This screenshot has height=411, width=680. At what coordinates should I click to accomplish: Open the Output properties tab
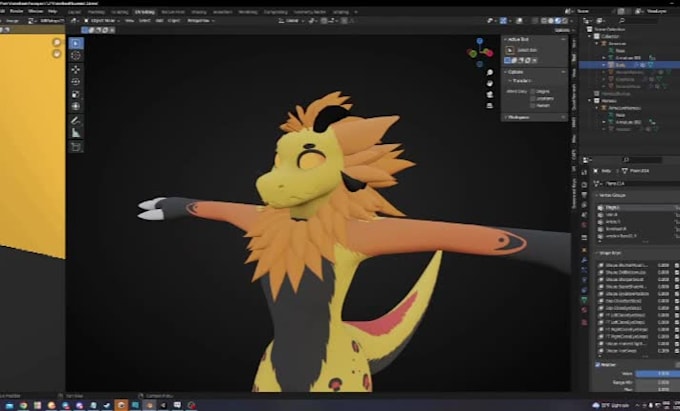click(584, 195)
